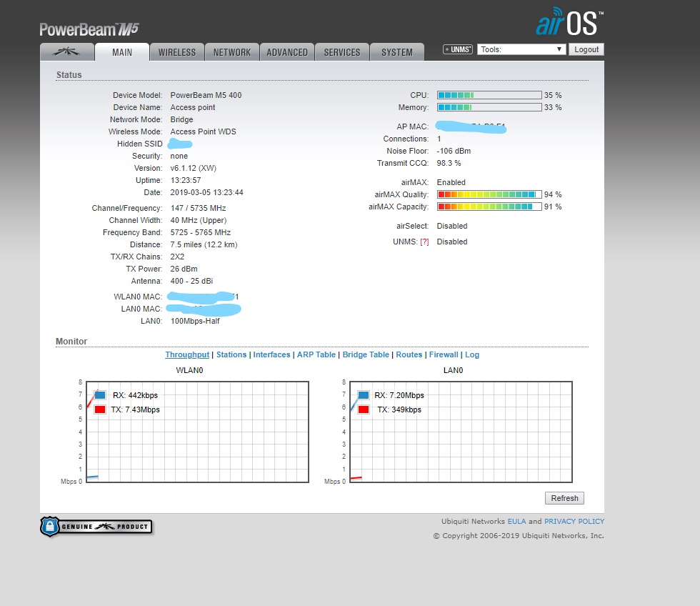Click the airSelect 'Disabled' status
This screenshot has width=700, height=606.
[x=451, y=226]
